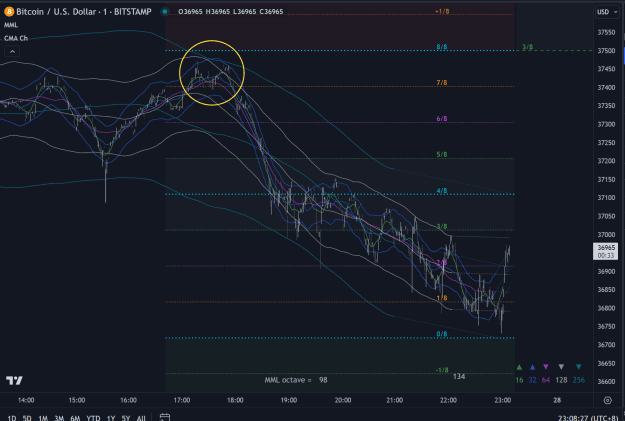Open the go-to-date calendar icon
625x421 pixels.
point(165,417)
